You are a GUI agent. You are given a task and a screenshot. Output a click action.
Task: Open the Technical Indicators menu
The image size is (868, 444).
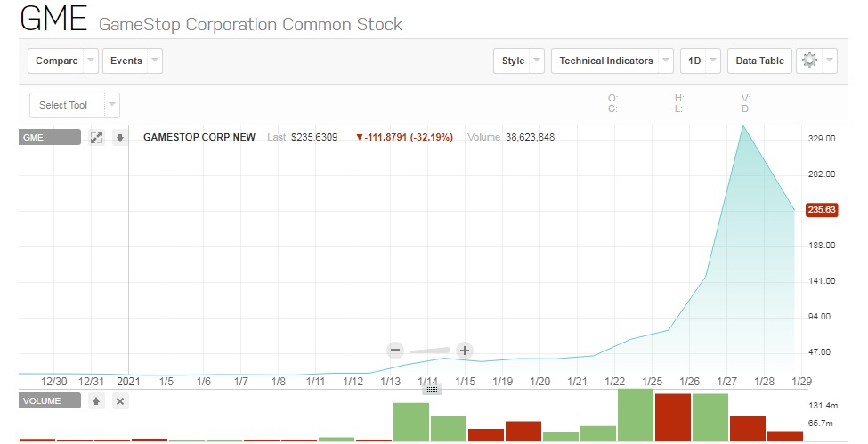(x=612, y=61)
